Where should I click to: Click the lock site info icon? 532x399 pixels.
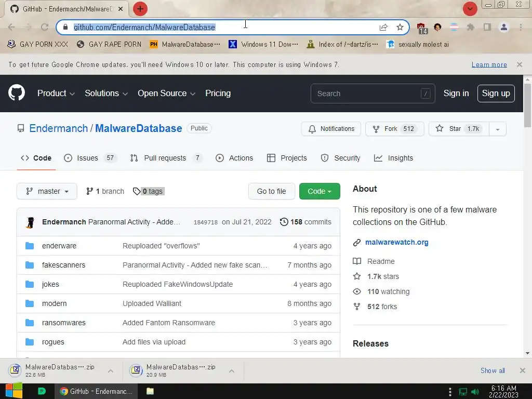tap(65, 27)
